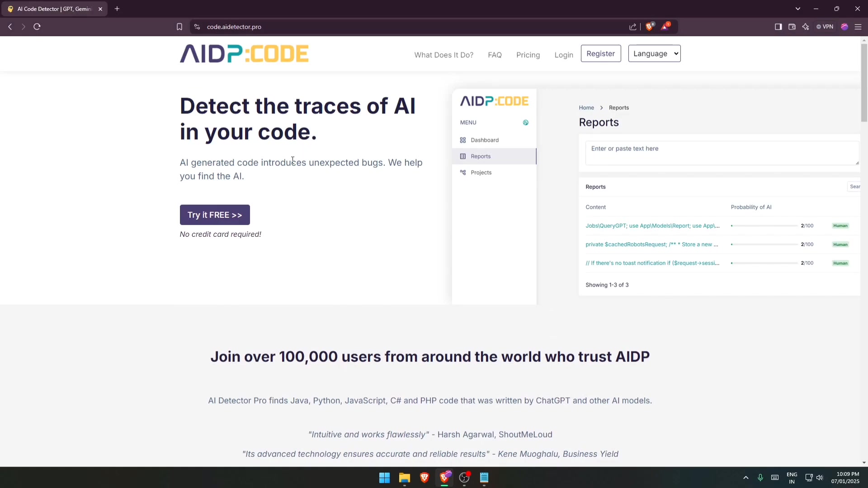This screenshot has width=868, height=488.
Task: Click the probability bar for toast notification row
Action: (x=764, y=263)
